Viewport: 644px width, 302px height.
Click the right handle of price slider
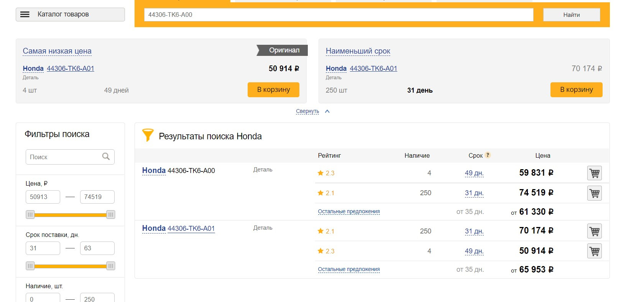click(x=110, y=215)
